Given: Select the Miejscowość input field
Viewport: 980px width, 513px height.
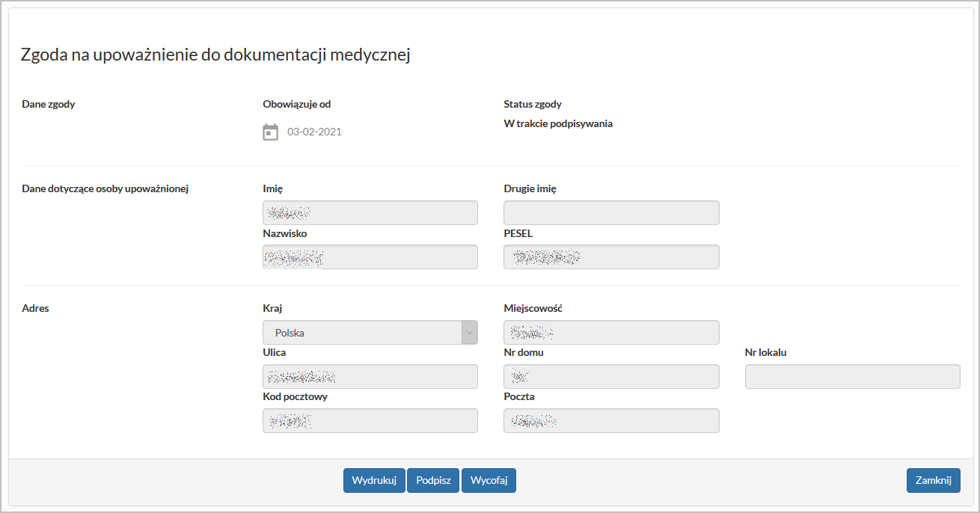Looking at the screenshot, I should coord(611,333).
